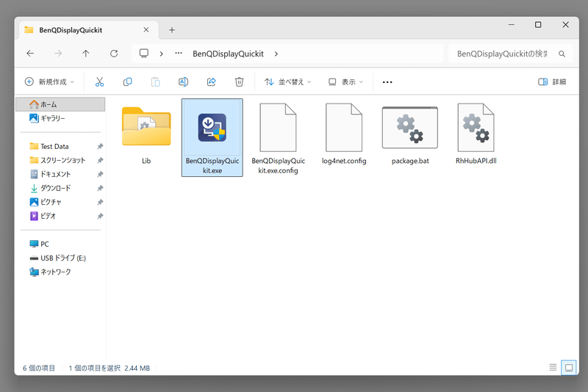Click the Copy icon in toolbar
The width and height of the screenshot is (588, 392).
pyautogui.click(x=128, y=81)
